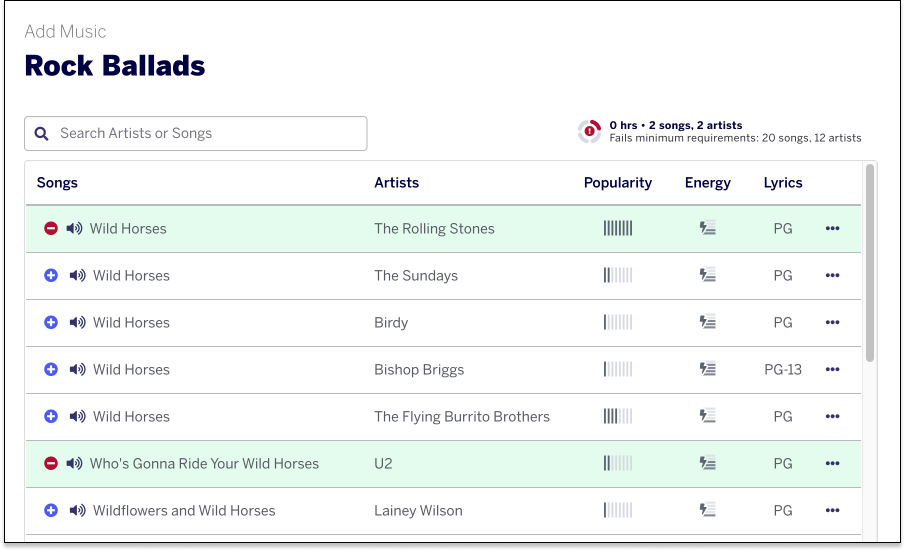
Task: Open more options for Lainey Wilson row
Action: coord(832,511)
